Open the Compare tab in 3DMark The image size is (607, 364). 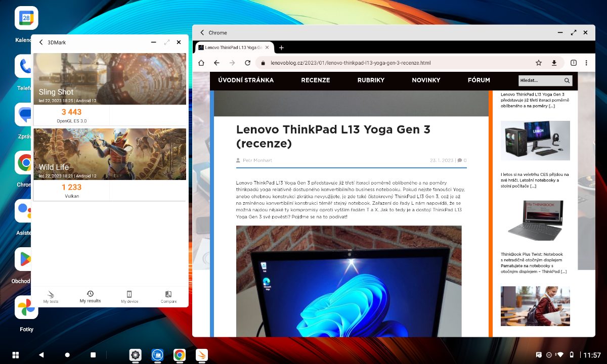coord(168,297)
